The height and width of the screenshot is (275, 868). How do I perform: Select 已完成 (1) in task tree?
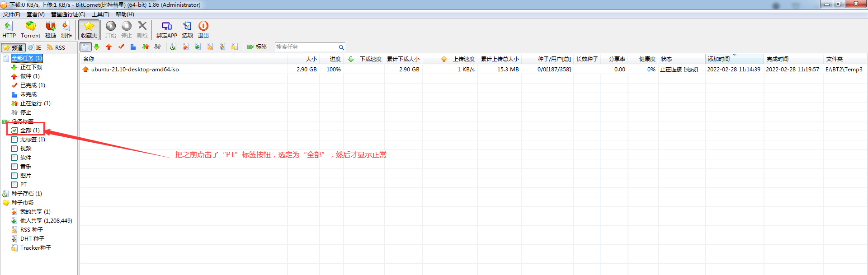33,85
